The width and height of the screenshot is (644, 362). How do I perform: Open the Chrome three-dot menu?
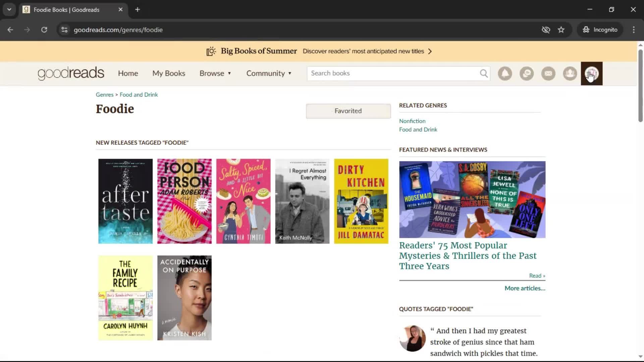click(634, 30)
